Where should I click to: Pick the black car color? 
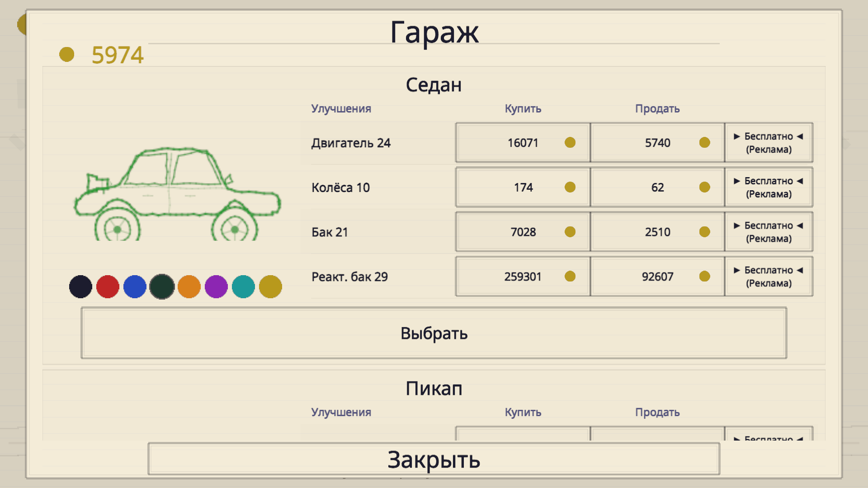click(80, 286)
